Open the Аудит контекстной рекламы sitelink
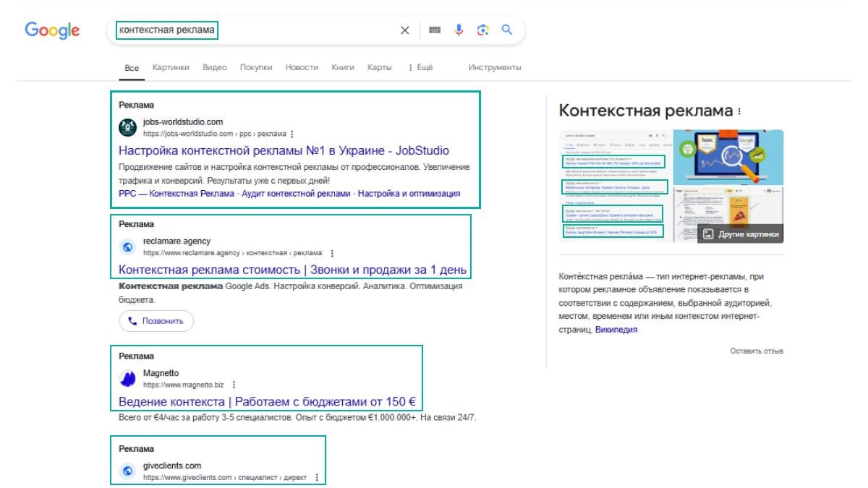 click(x=294, y=194)
